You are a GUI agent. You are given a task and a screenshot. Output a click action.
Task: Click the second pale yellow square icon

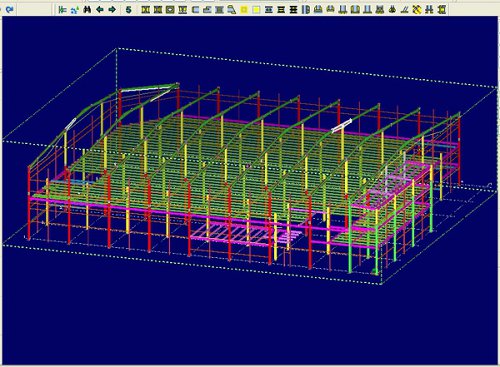(x=256, y=10)
